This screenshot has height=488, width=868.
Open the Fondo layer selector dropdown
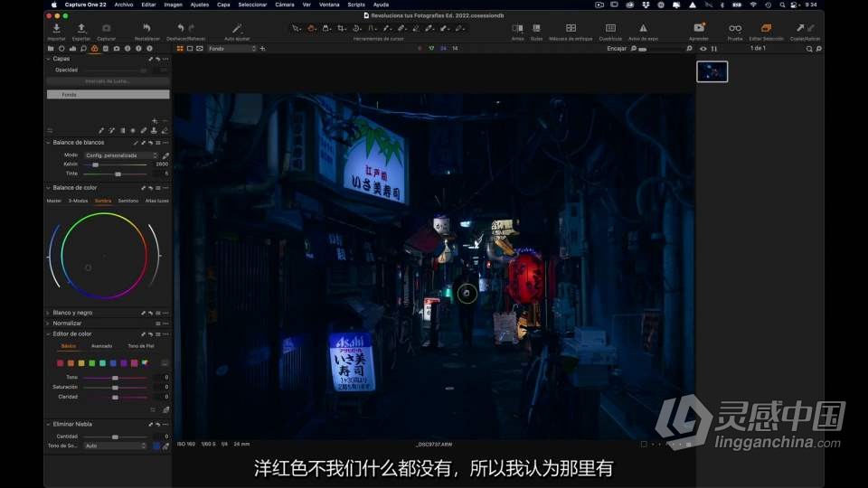pyautogui.click(x=232, y=49)
